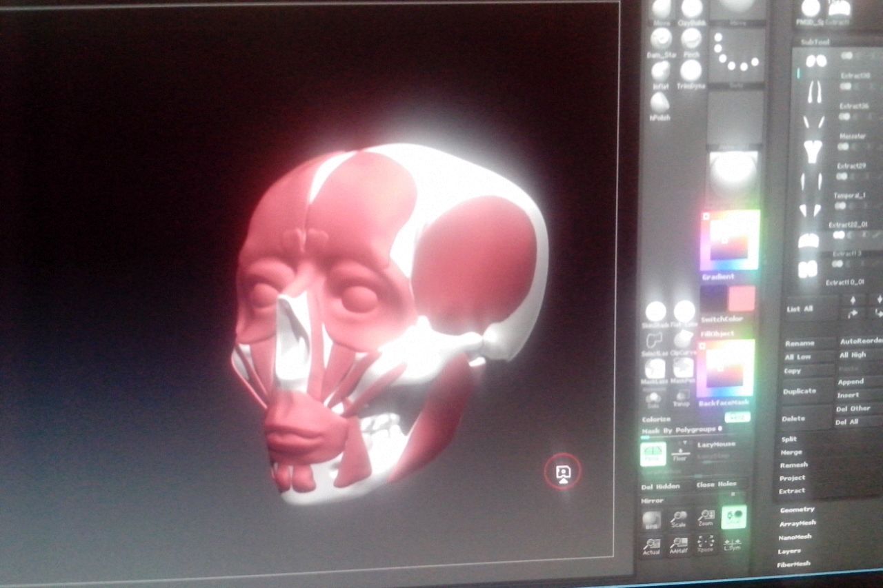Viewport: 883px width, 588px height.
Task: Click the Actual size icon
Action: pyautogui.click(x=651, y=546)
